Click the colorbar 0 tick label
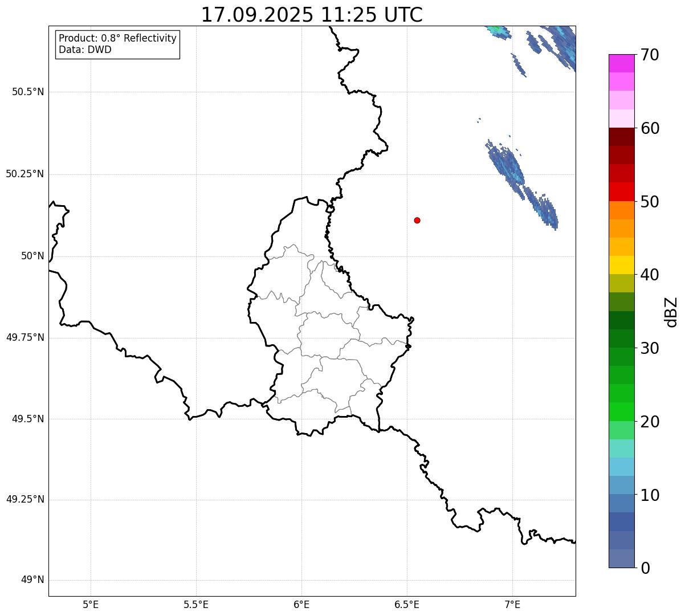The width and height of the screenshot is (685, 616). click(645, 568)
